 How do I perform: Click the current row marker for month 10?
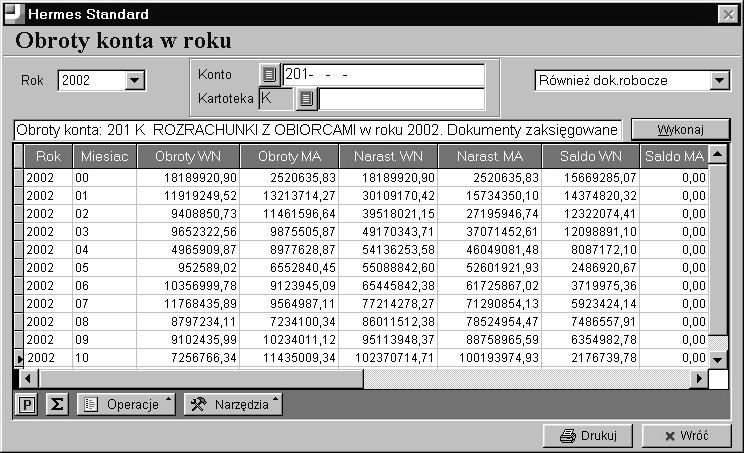pyautogui.click(x=19, y=358)
